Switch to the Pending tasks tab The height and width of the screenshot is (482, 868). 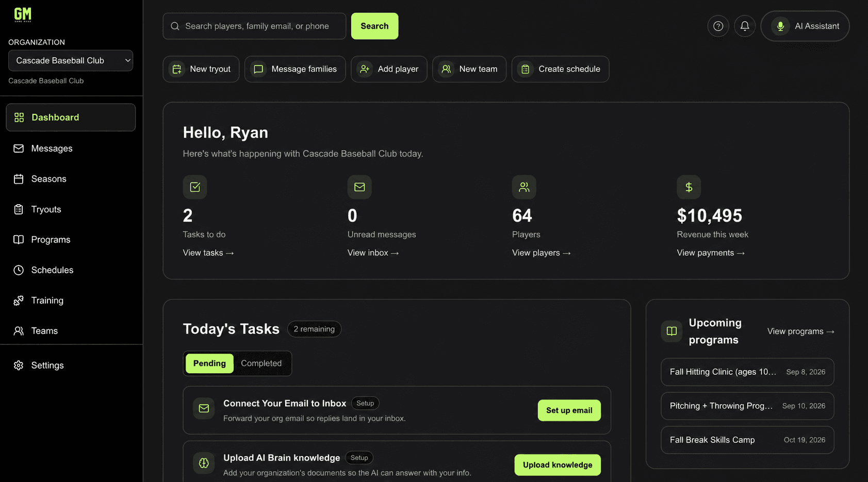coord(209,363)
